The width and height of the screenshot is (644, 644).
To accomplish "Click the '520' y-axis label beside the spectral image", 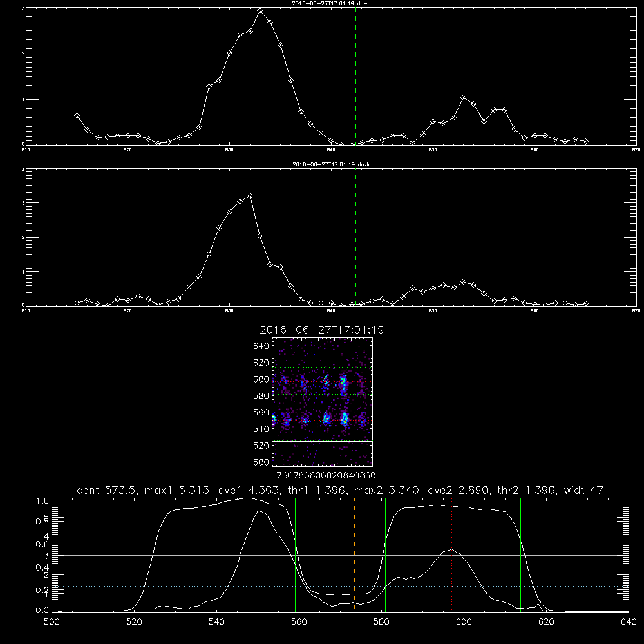I will click(x=261, y=446).
